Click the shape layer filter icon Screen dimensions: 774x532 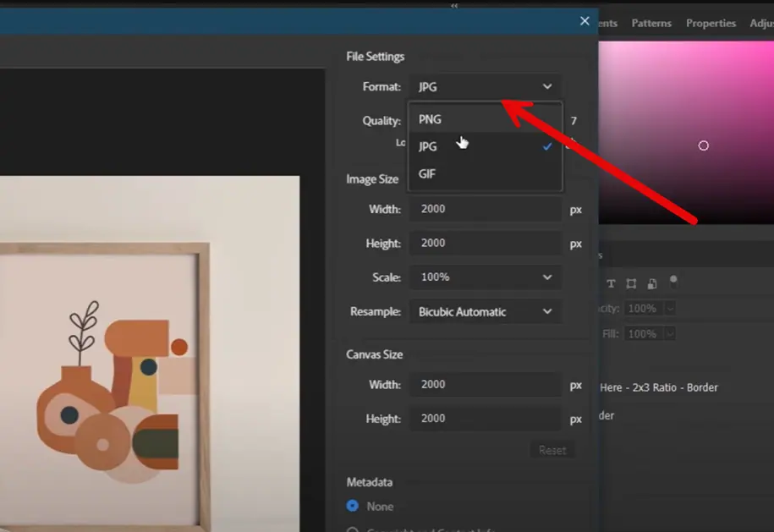tap(631, 283)
